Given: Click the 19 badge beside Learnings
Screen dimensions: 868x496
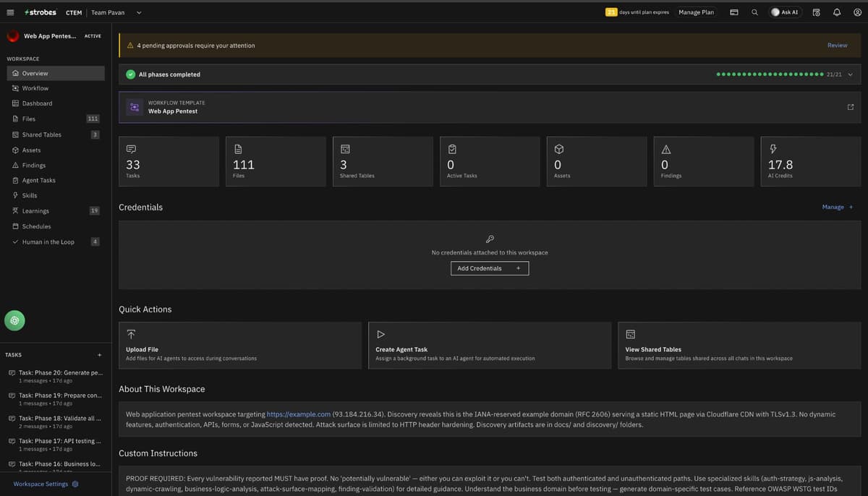Looking at the screenshot, I should tap(94, 211).
